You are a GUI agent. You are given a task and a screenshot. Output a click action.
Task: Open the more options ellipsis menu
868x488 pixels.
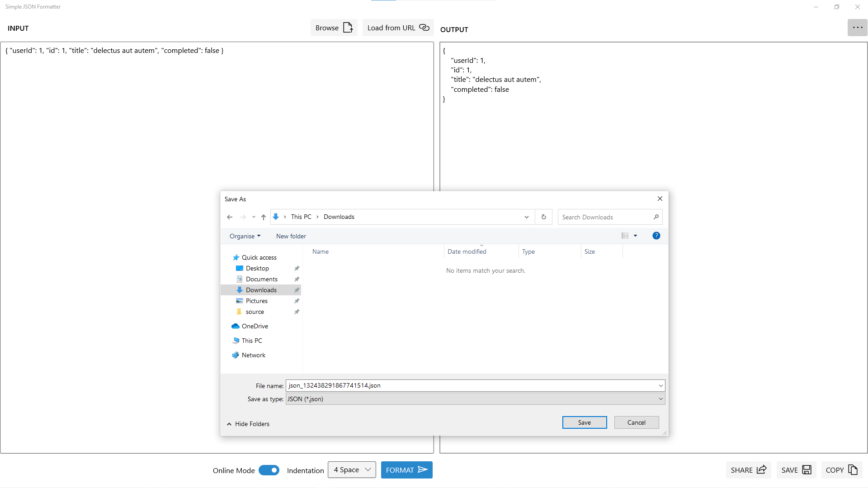[857, 28]
